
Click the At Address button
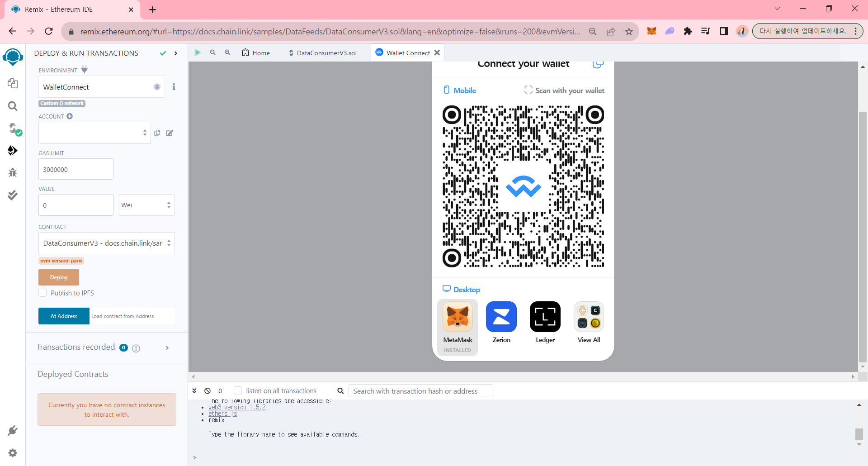tap(64, 316)
